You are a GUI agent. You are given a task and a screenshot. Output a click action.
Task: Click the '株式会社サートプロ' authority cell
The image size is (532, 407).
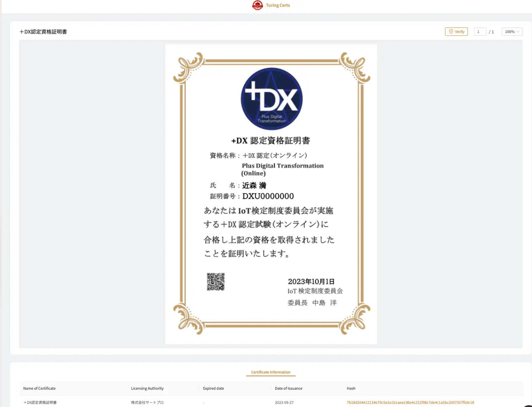[x=147, y=402]
